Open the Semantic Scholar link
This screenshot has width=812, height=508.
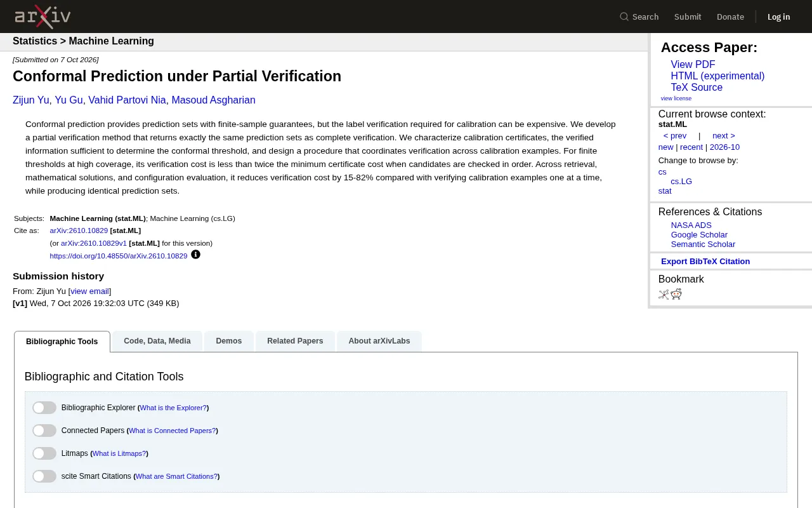coord(703,244)
